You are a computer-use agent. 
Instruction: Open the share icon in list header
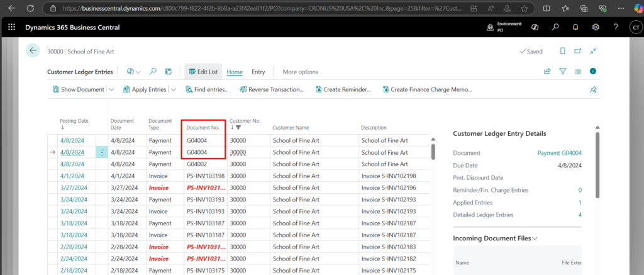pyautogui.click(x=547, y=72)
